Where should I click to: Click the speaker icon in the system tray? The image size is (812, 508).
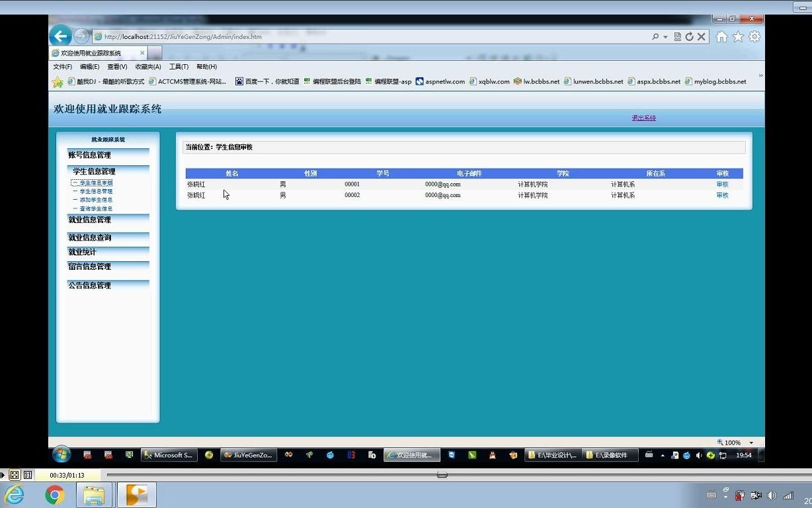point(698,455)
